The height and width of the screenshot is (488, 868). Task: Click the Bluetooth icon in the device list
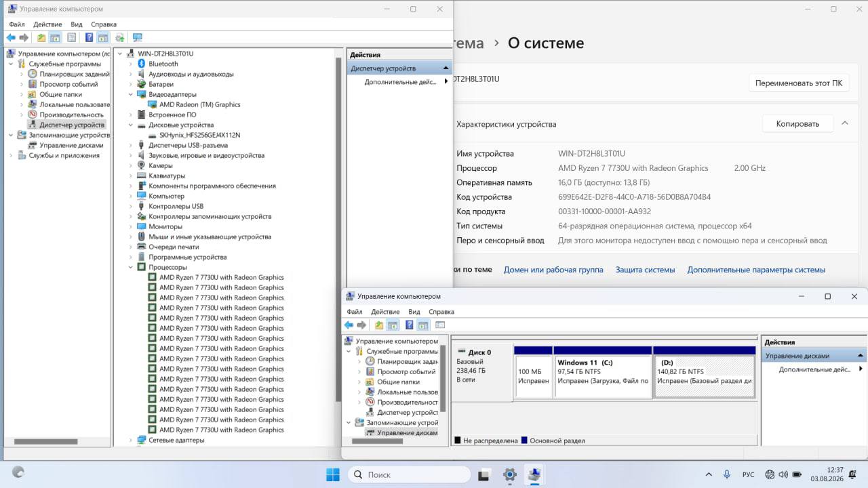pyautogui.click(x=142, y=64)
